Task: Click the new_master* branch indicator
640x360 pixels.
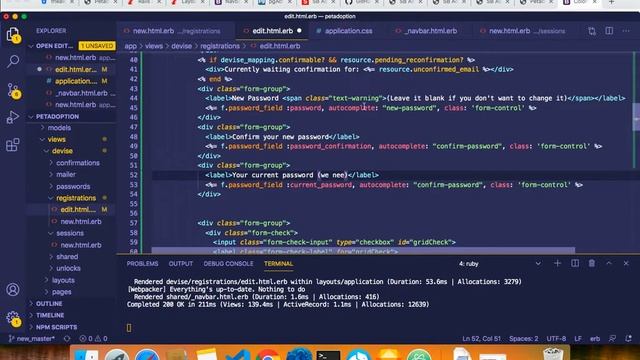Action: [32, 338]
